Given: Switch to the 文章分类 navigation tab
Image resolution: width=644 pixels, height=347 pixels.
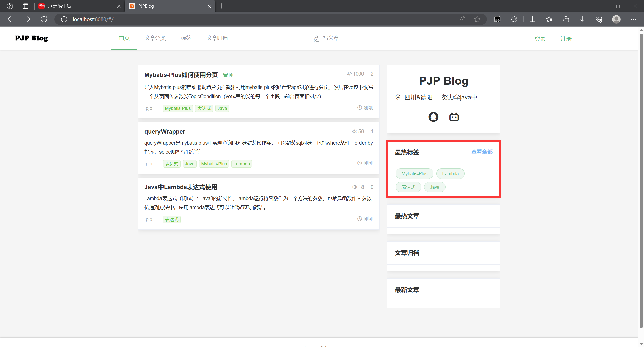Looking at the screenshot, I should 155,38.
